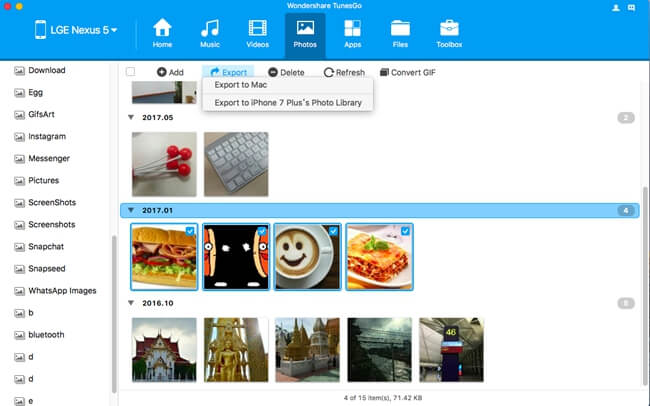
Task: Click the photo with number 48 sign
Action: pyautogui.click(x=451, y=350)
